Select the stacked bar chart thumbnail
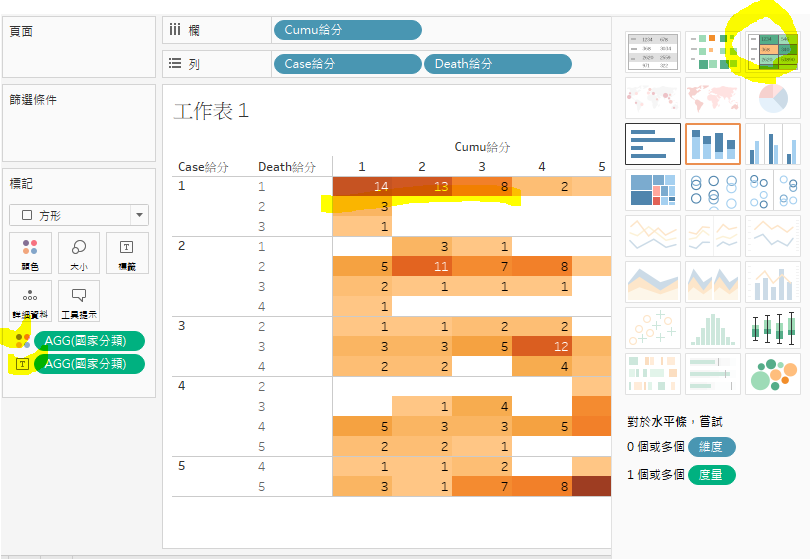Viewport: 810px width, 559px height. point(713,144)
